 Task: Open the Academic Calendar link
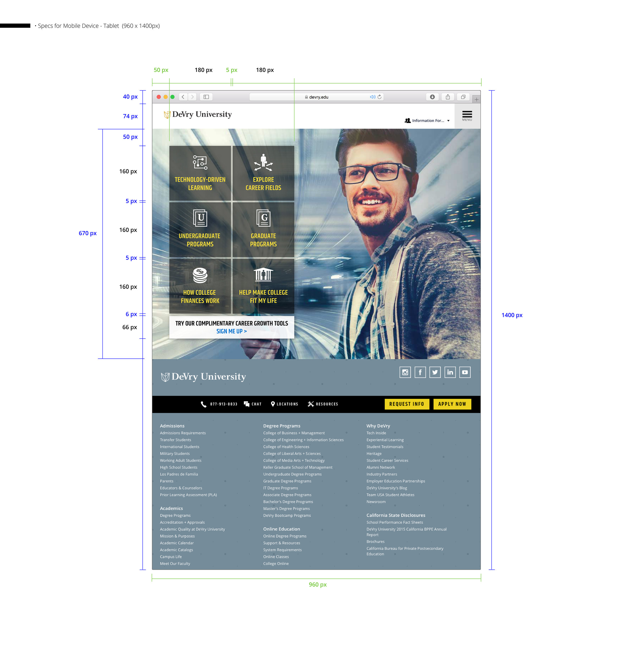click(177, 543)
